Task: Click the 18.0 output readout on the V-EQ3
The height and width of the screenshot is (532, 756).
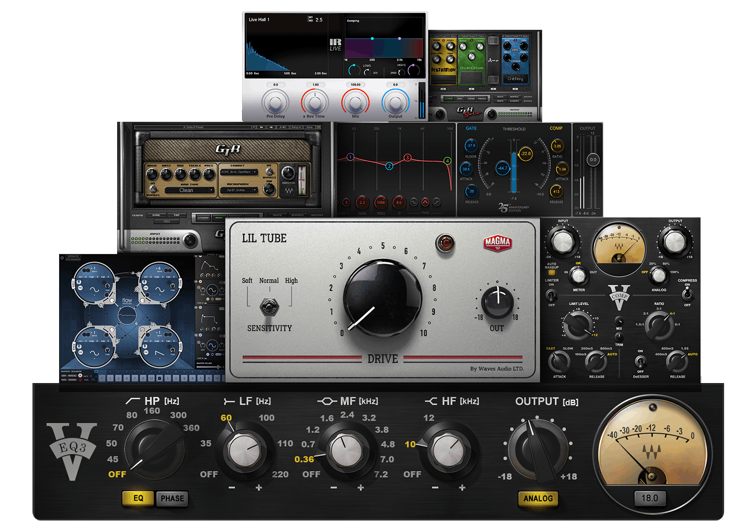Action: pyautogui.click(x=651, y=498)
